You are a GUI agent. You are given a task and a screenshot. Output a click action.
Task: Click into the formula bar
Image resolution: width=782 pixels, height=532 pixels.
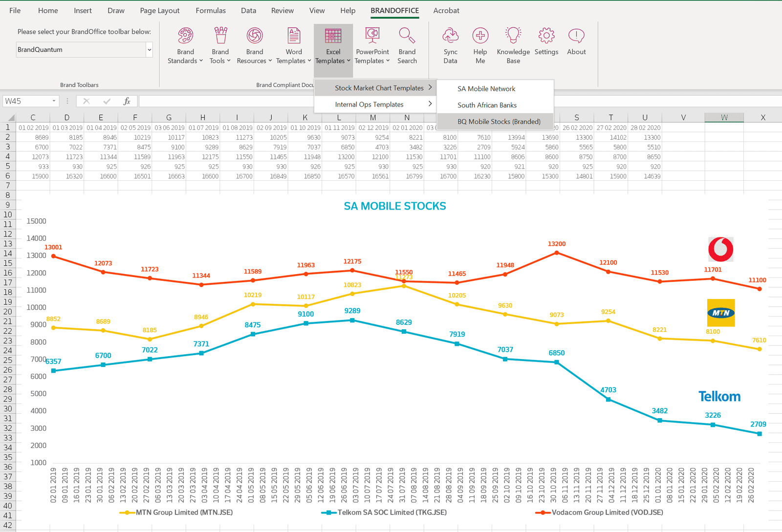[227, 101]
